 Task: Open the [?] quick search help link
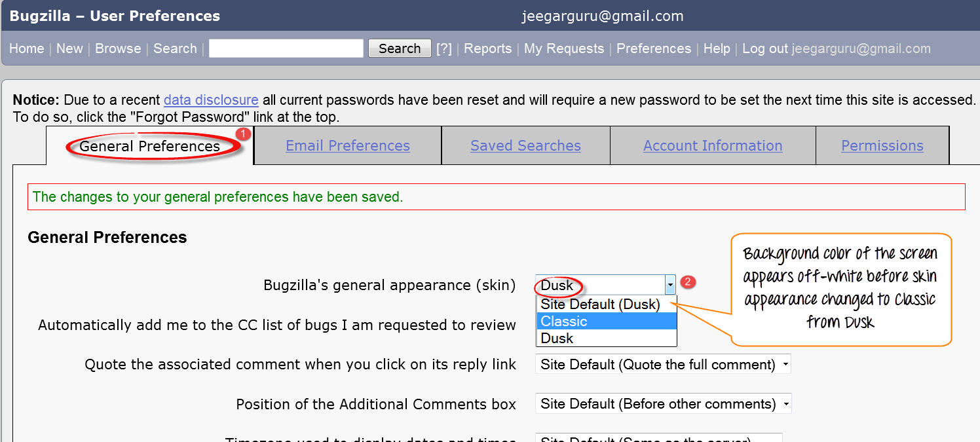coord(444,48)
